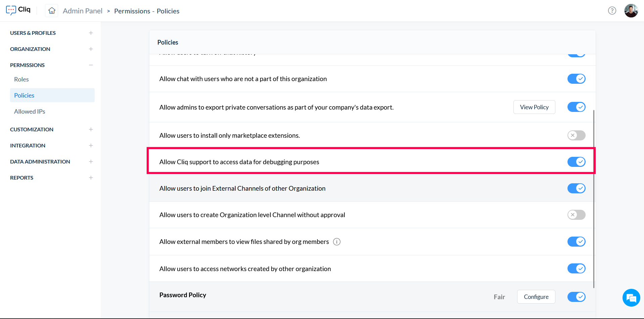This screenshot has width=644, height=319.
Task: Click 'Allow users to join External Channels' text
Action: [242, 188]
